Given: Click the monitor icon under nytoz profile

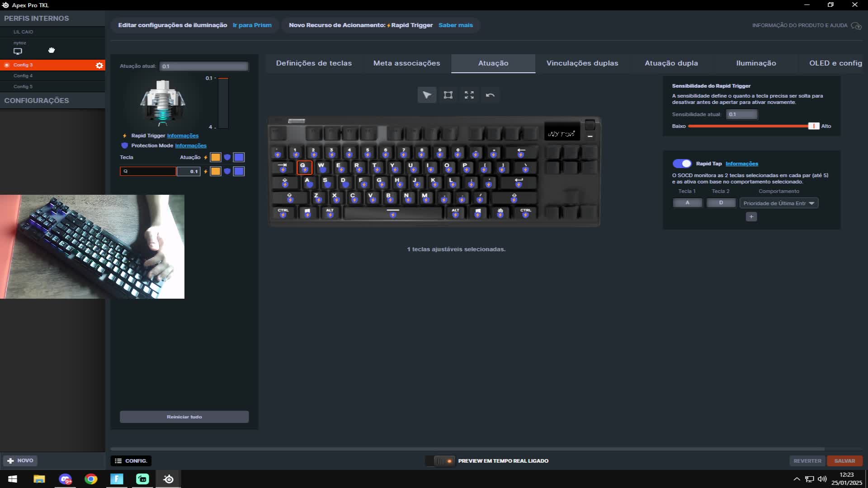Looking at the screenshot, I should (x=18, y=51).
